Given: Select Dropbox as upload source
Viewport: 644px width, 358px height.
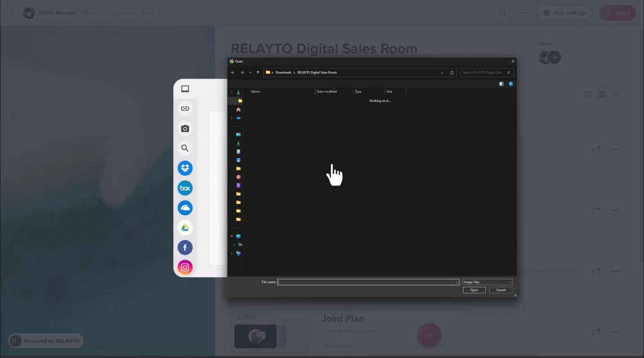Looking at the screenshot, I should pos(185,168).
